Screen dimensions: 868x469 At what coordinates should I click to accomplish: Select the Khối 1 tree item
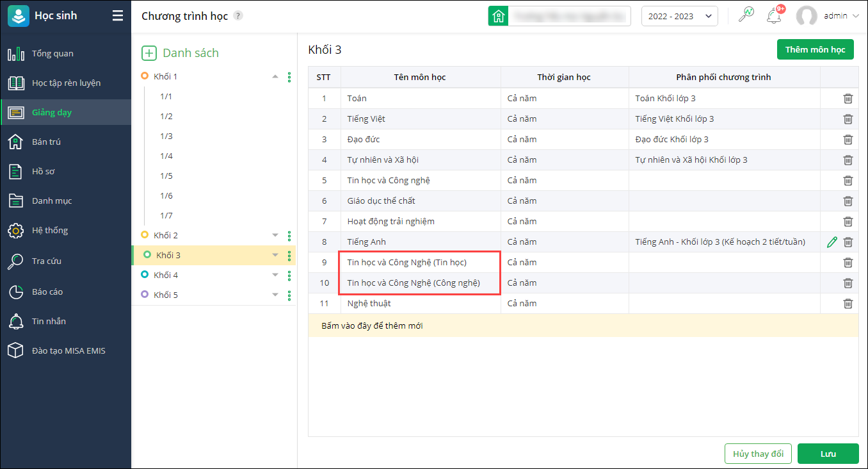click(x=165, y=77)
